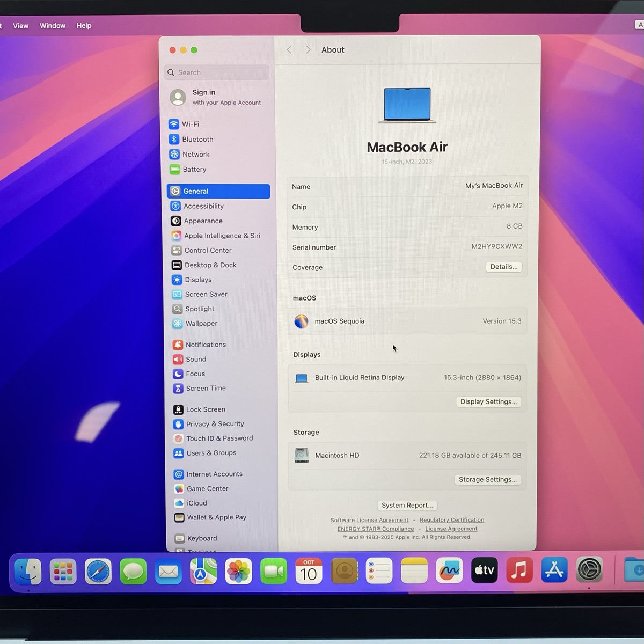The width and height of the screenshot is (644, 644).
Task: Open Lock Screen settings
Action: [200, 409]
